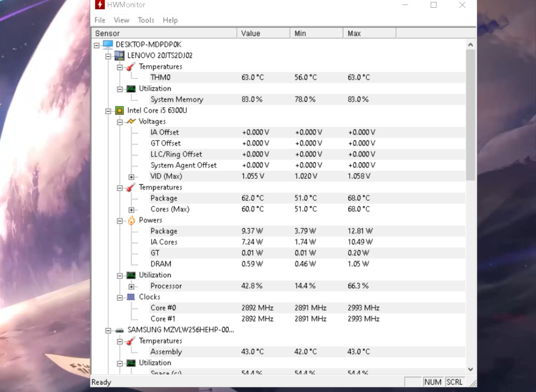Click the Value column header
Image resolution: width=536 pixels, height=392 pixels.
tap(264, 33)
